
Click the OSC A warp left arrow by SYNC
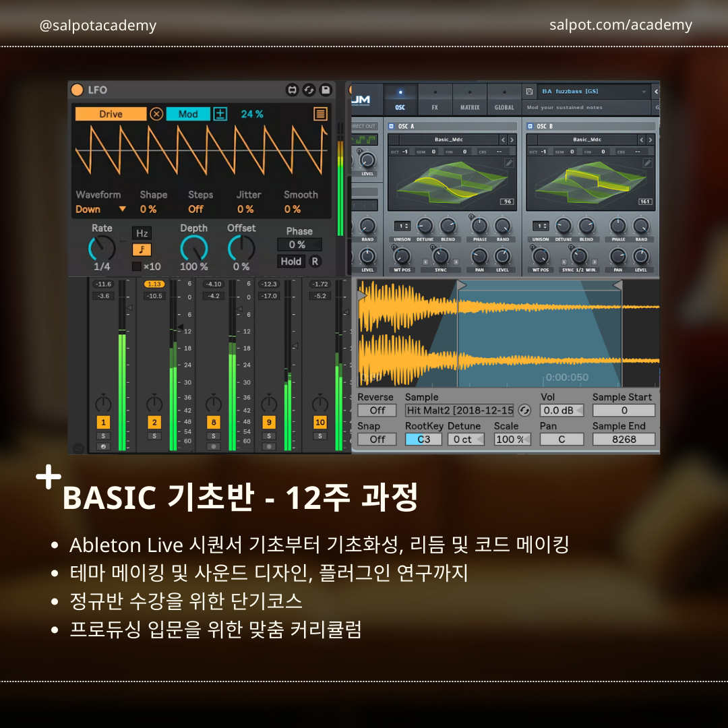click(425, 262)
